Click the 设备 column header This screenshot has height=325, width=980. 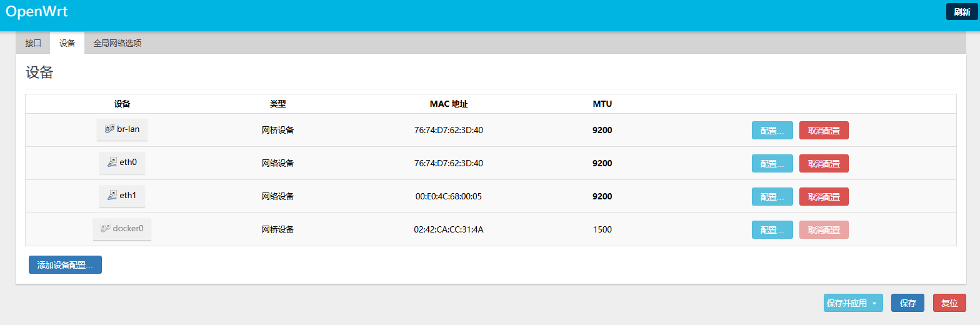pos(122,104)
